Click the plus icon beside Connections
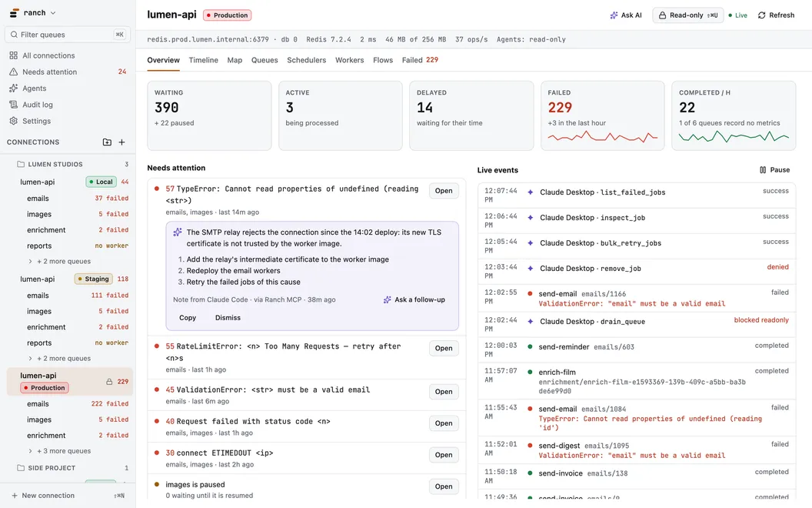This screenshot has height=508, width=812. tap(121, 142)
